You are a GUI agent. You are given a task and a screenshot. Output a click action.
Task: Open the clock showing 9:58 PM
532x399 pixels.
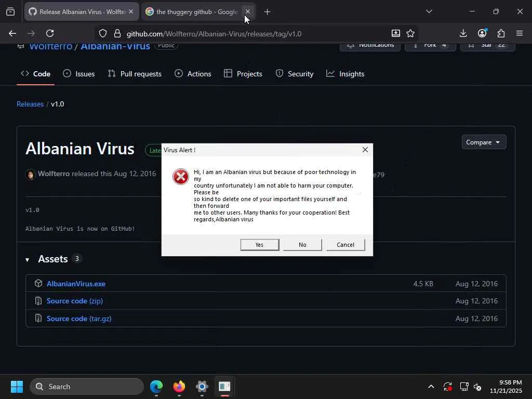[x=506, y=387]
